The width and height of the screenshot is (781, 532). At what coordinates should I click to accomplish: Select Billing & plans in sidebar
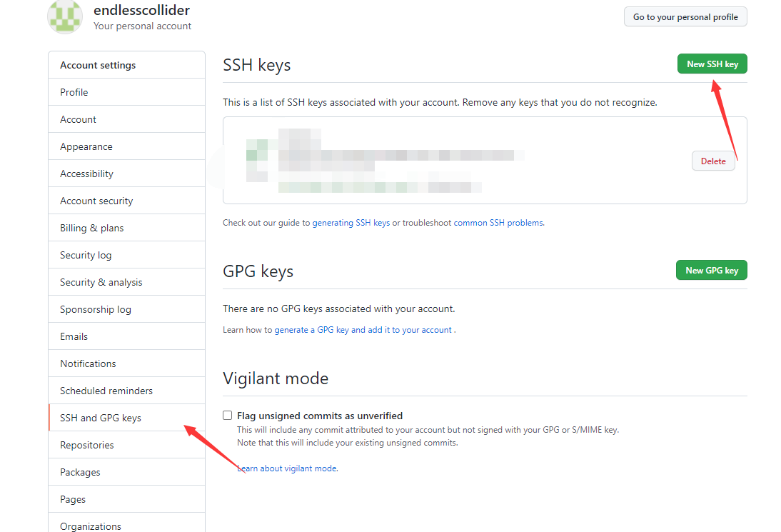click(126, 228)
